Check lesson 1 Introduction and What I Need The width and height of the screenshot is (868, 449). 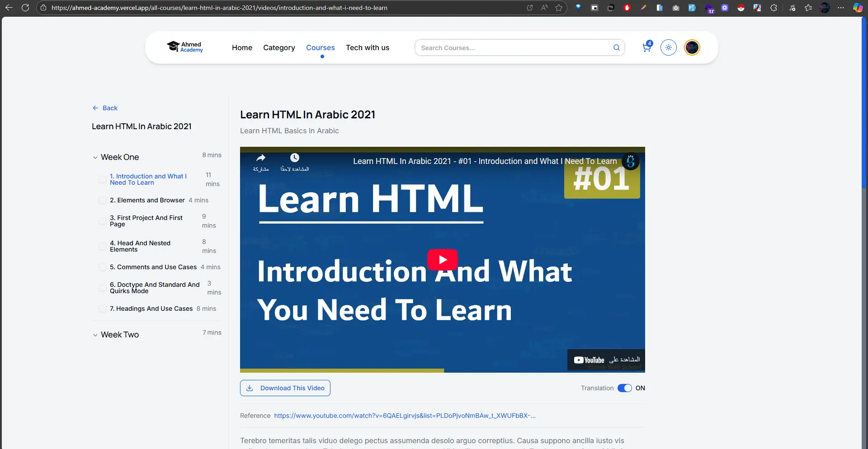point(103,179)
